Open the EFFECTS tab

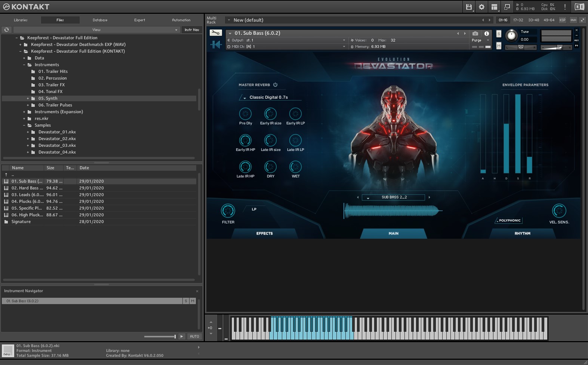[265, 233]
